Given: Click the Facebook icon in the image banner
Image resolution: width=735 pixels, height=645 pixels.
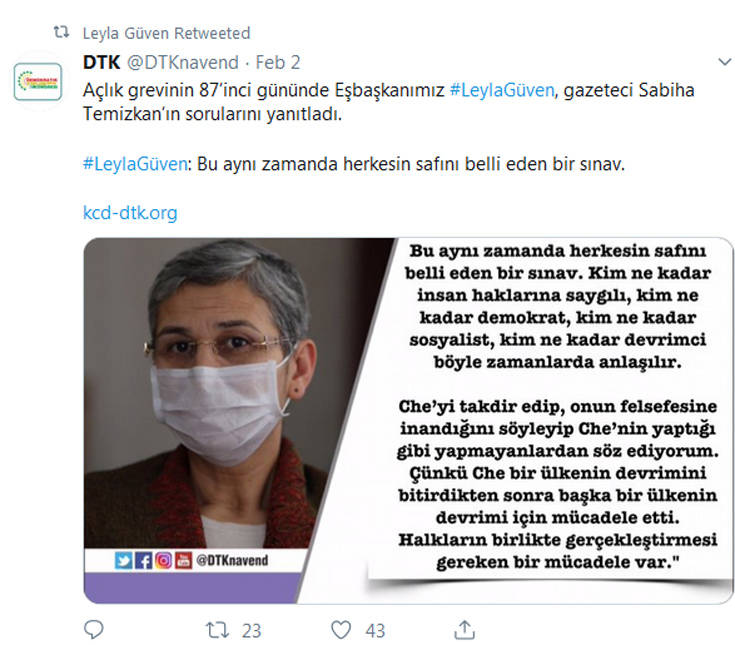Looking at the screenshot, I should pyautogui.click(x=143, y=561).
